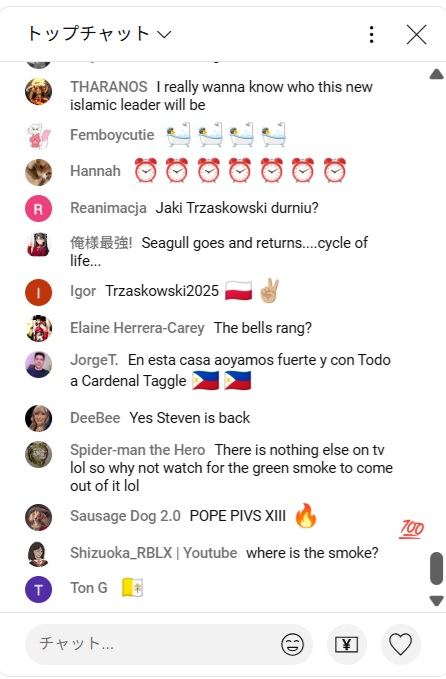This screenshot has width=446, height=679.
Task: Click the scrollbar down arrow
Action: [436, 601]
